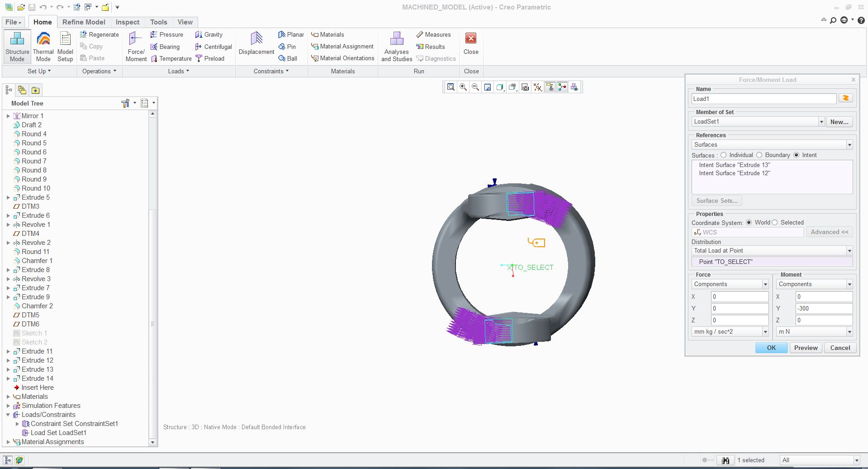Click the load color swatch beside Name
Screen dimensions: 868x469
click(x=845, y=98)
